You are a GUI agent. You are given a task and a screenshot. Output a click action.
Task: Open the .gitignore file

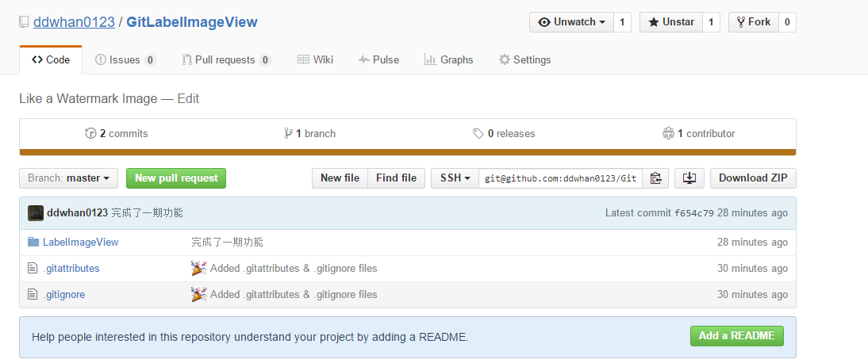click(64, 294)
